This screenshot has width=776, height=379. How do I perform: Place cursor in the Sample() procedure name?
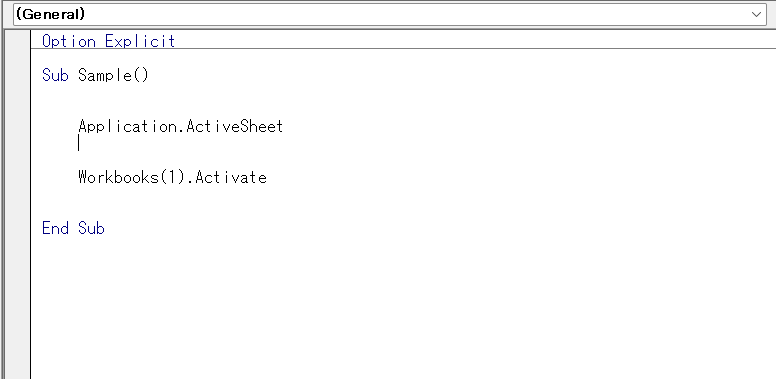click(x=113, y=75)
